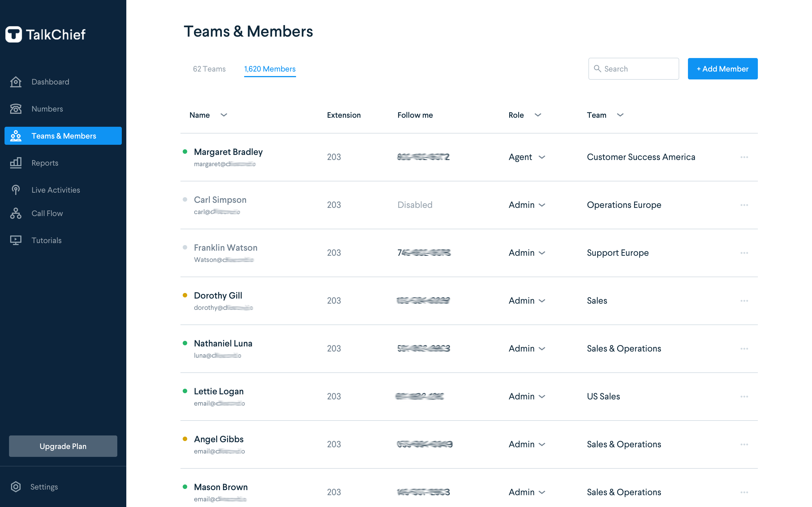Open Live Activities using the antenna icon
Image resolution: width=812 pixels, height=507 pixels.
(16, 190)
